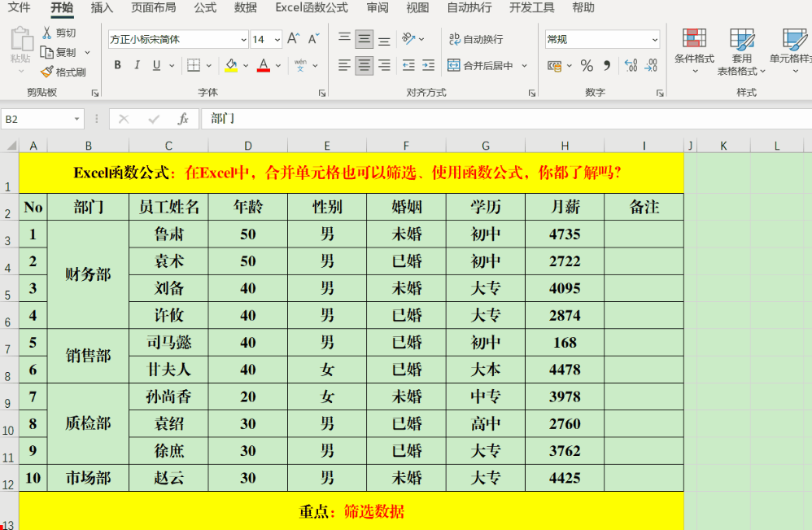Select the 月薪 header cell
812x530 pixels.
565,208
